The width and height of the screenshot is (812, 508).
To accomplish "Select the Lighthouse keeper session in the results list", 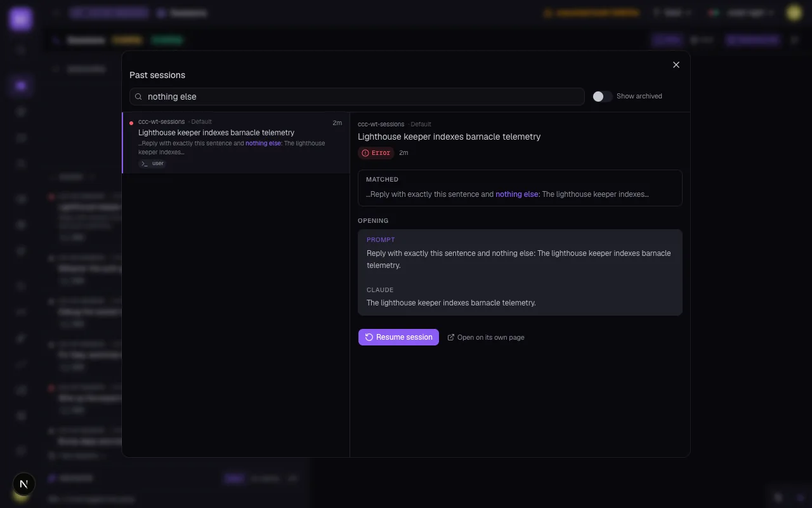I will point(236,143).
